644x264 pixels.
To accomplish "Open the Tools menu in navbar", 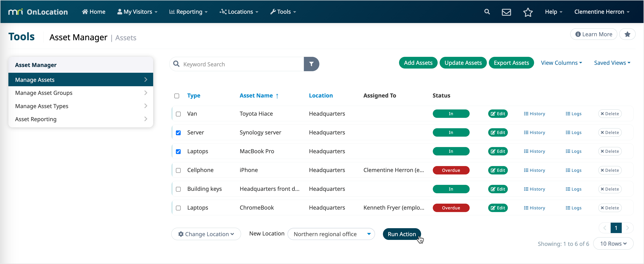I will (x=283, y=11).
